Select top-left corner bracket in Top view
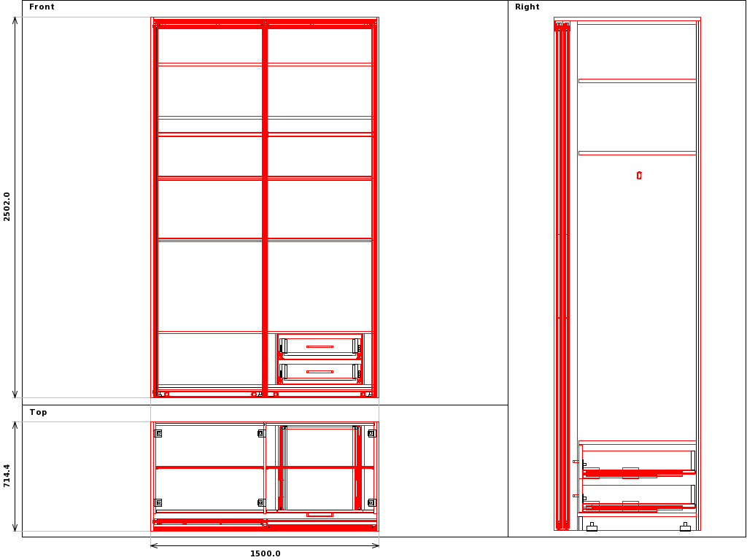Viewport: 747px width, 560px height. coord(158,433)
